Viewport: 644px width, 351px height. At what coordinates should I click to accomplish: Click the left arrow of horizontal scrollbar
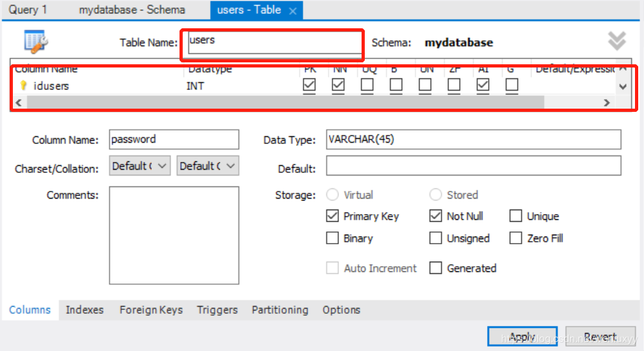19,102
